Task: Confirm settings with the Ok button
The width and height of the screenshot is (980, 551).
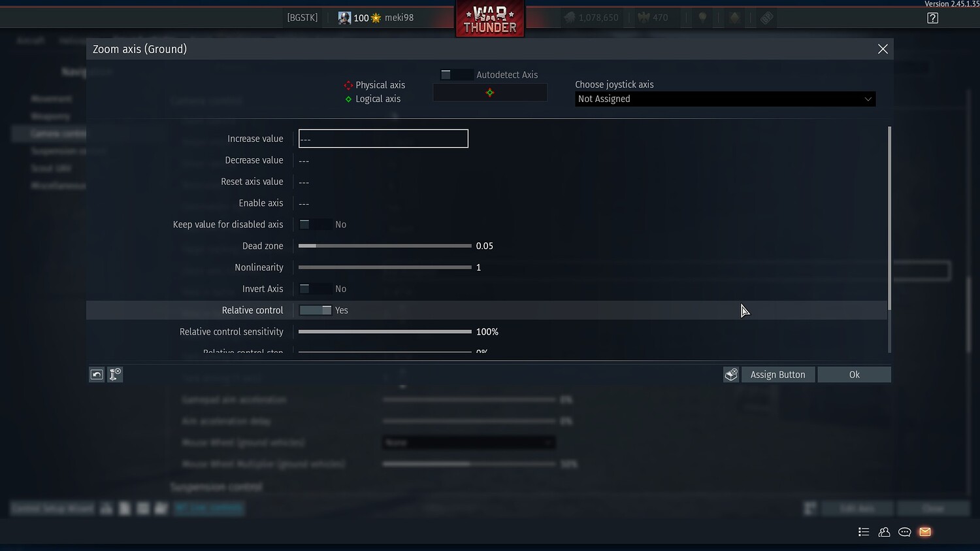Action: tap(854, 374)
